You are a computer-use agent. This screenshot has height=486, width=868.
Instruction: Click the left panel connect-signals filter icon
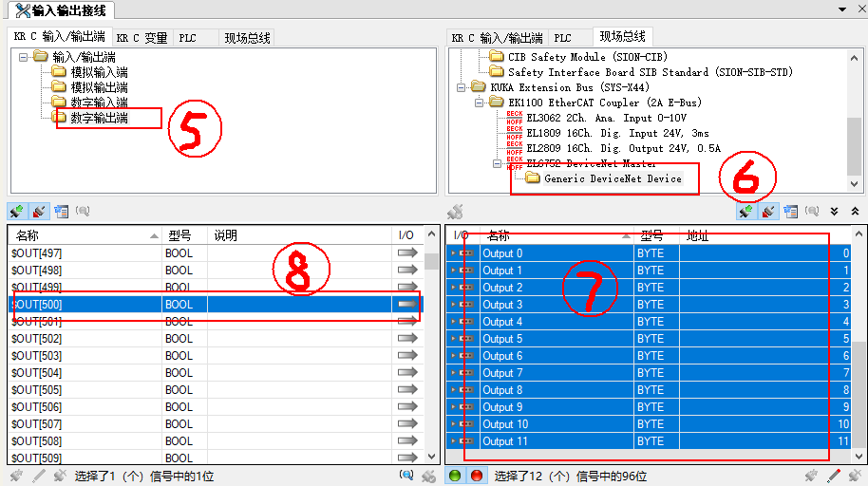(16, 211)
